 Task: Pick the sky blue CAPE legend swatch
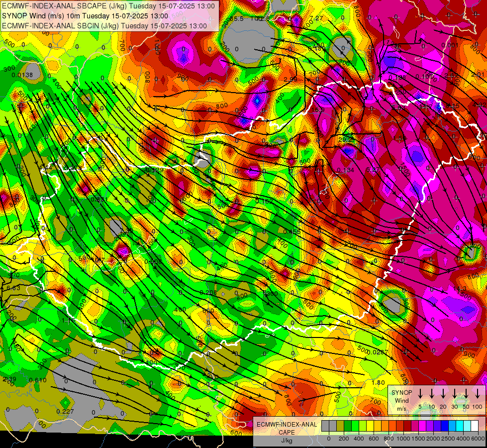[x=452, y=426]
